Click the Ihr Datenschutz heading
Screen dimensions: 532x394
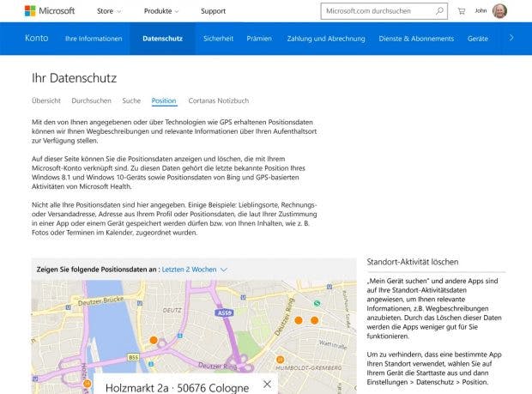click(74, 78)
